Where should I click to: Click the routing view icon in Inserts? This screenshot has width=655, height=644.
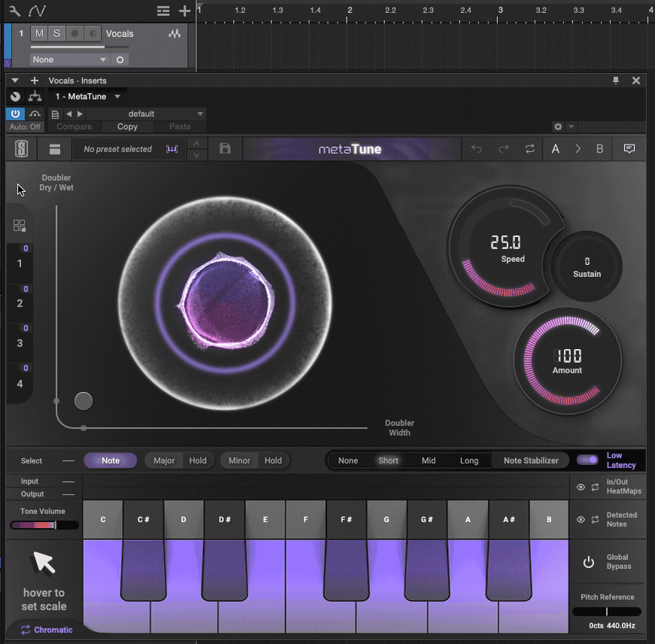point(35,96)
